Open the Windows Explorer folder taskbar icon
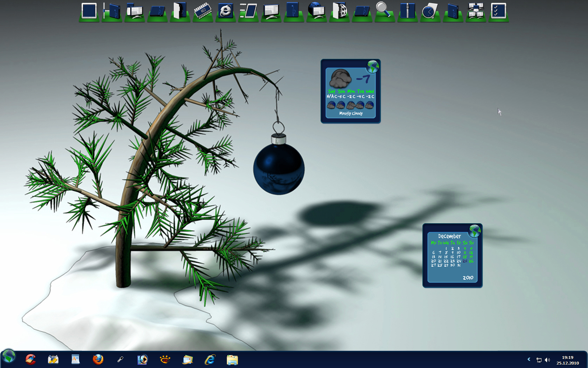 tap(232, 360)
